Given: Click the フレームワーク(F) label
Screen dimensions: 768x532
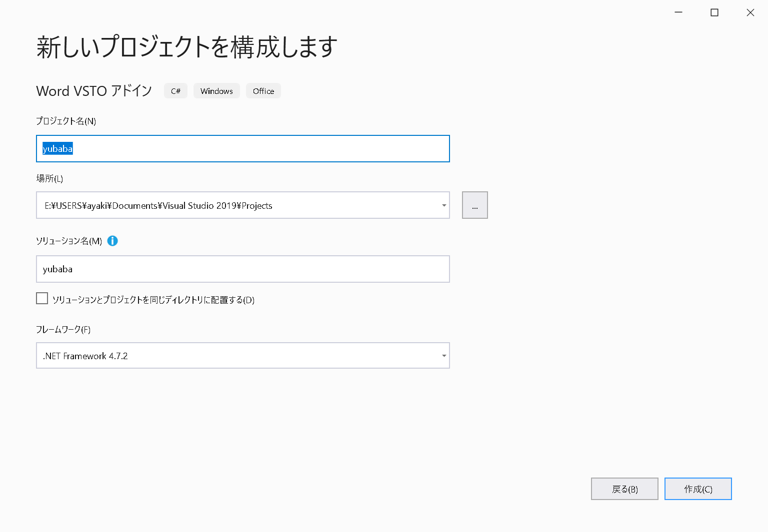Looking at the screenshot, I should point(63,329).
